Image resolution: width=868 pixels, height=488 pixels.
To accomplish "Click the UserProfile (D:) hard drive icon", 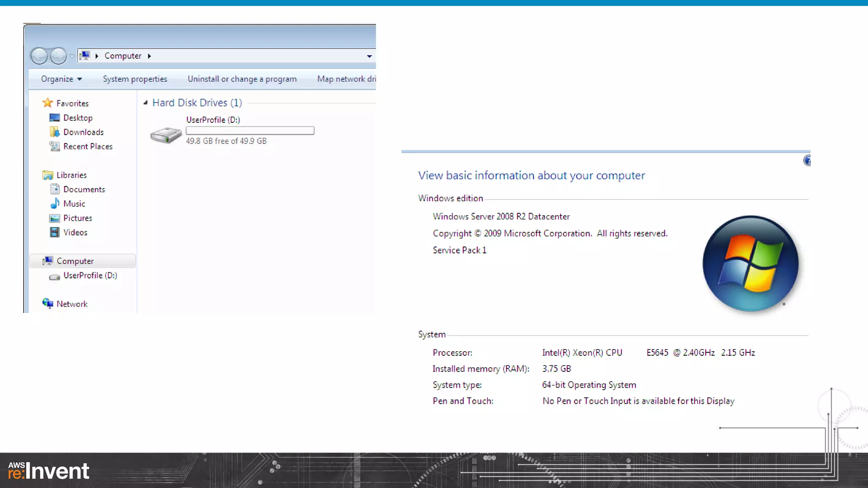I will (166, 135).
